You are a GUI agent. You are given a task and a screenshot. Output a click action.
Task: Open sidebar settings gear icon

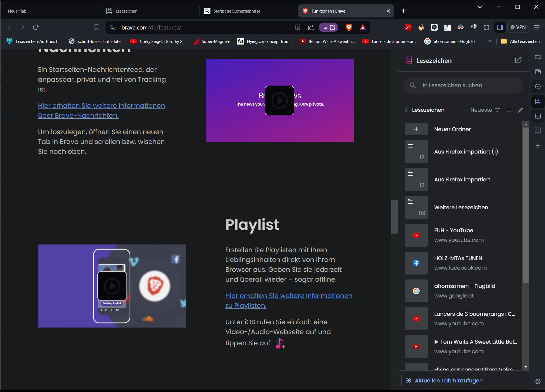tap(538, 382)
